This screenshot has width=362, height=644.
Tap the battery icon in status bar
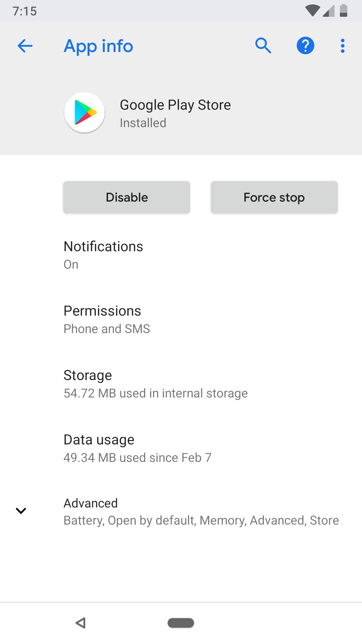pyautogui.click(x=344, y=10)
